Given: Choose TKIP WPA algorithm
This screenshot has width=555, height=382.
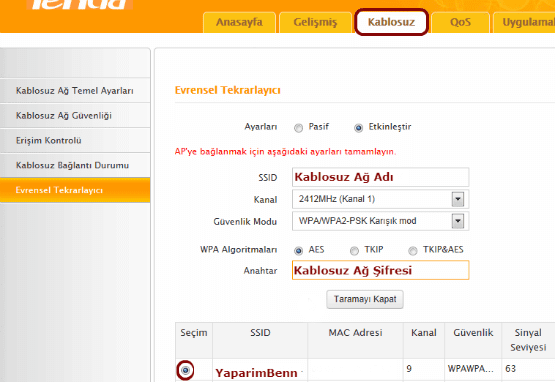Looking at the screenshot, I should pyautogui.click(x=354, y=251).
